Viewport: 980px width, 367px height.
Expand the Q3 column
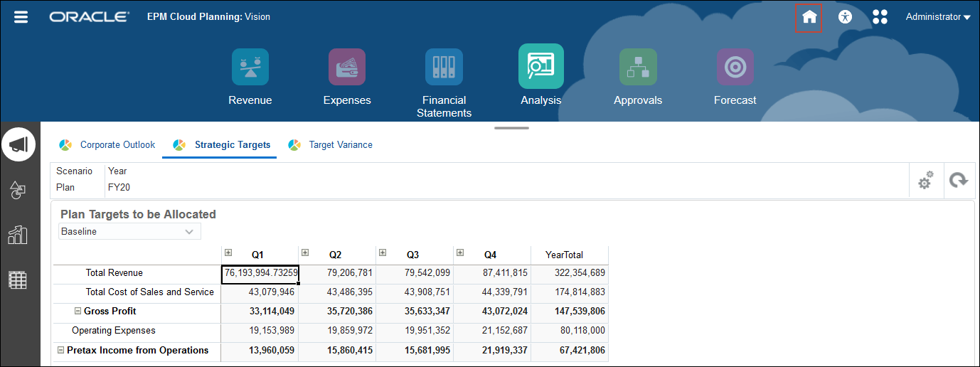(x=383, y=252)
